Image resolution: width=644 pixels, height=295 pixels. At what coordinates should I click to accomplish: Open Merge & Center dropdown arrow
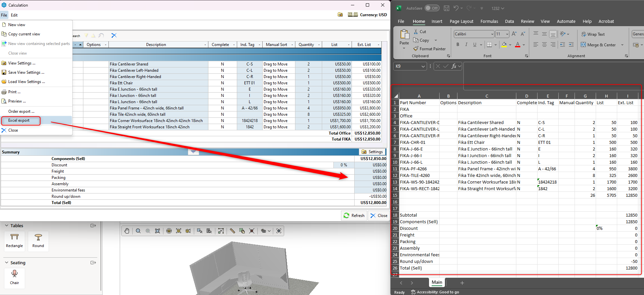(622, 45)
